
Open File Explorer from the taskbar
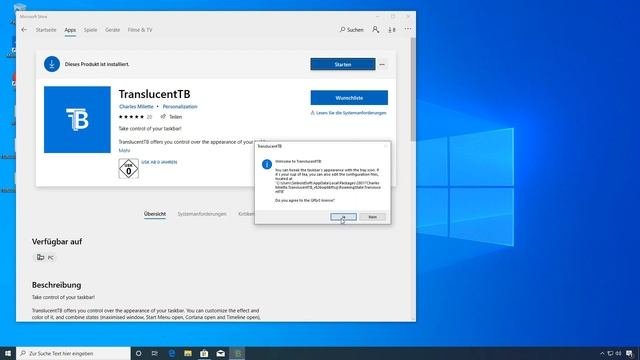[x=188, y=353]
